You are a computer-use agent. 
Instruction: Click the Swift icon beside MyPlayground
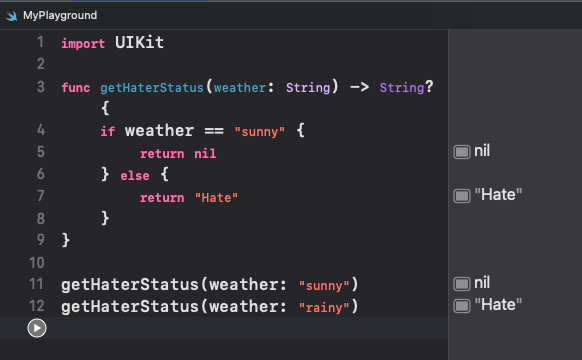tap(12, 16)
